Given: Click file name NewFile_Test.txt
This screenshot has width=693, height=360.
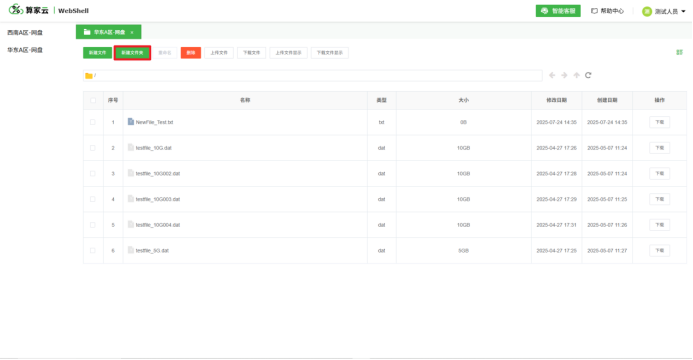Looking at the screenshot, I should point(154,122).
